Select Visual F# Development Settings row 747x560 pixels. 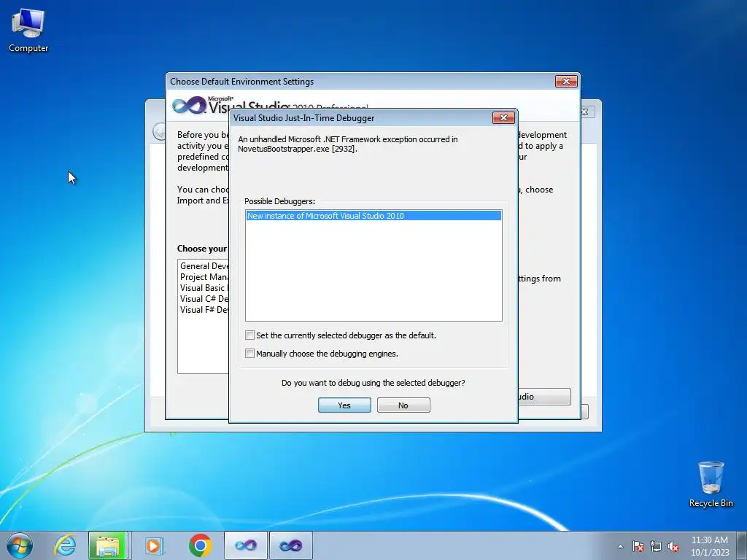pyautogui.click(x=204, y=310)
